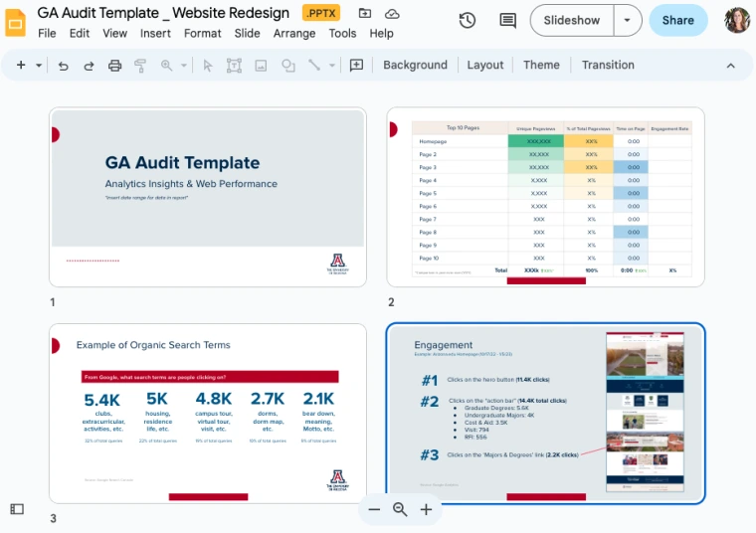Image resolution: width=756 pixels, height=533 pixels.
Task: Open the File menu
Action: (47, 33)
